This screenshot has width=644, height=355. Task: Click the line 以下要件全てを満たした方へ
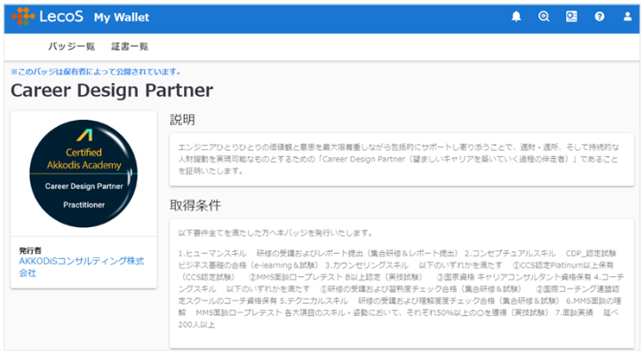[x=275, y=233]
